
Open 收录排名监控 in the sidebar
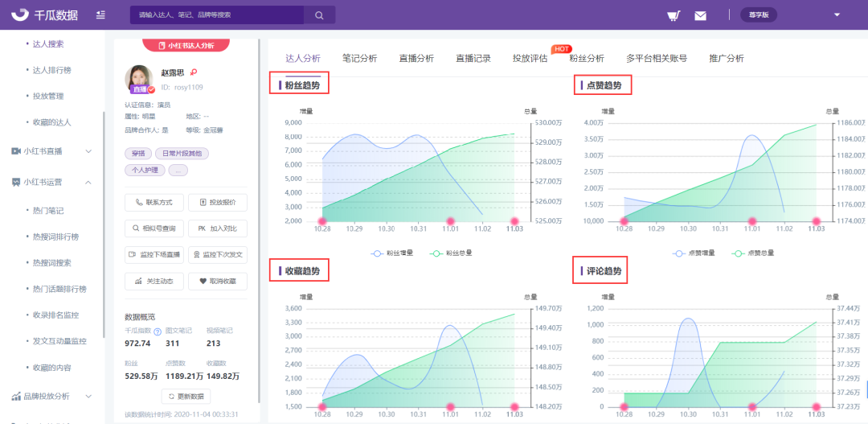click(56, 315)
